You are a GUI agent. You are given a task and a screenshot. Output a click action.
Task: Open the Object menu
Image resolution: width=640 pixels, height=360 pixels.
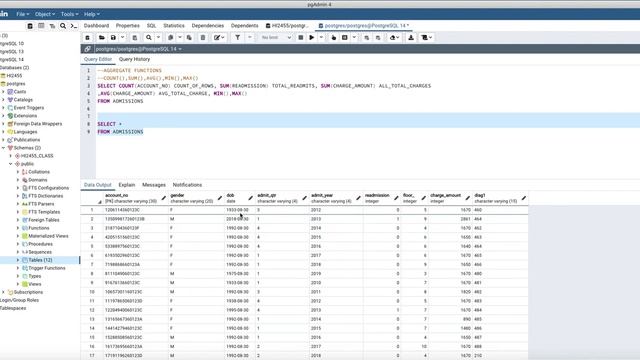45,14
